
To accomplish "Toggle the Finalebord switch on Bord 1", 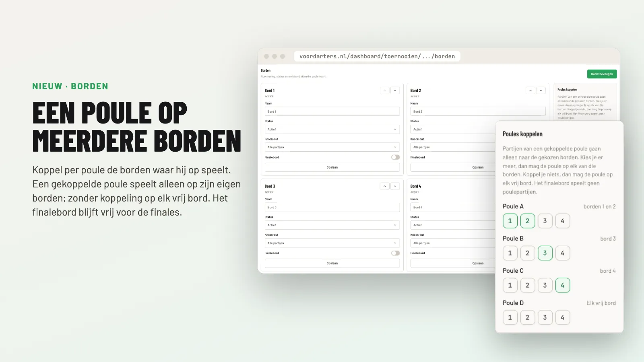I will point(395,157).
